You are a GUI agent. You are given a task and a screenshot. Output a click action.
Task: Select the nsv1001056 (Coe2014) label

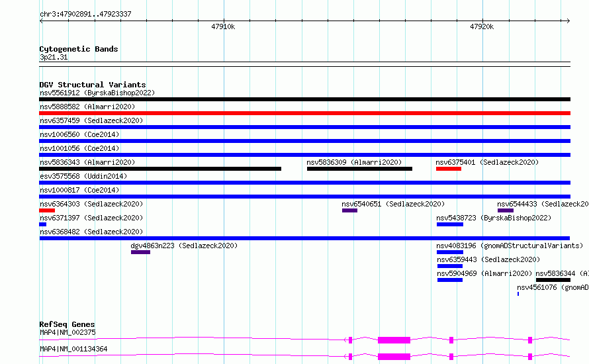pyautogui.click(x=79, y=148)
